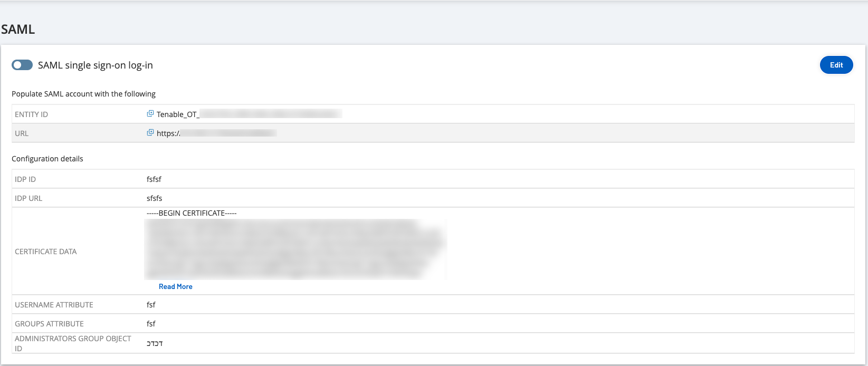Select the ENTITY ID row label
This screenshot has width=868, height=366.
(x=31, y=114)
